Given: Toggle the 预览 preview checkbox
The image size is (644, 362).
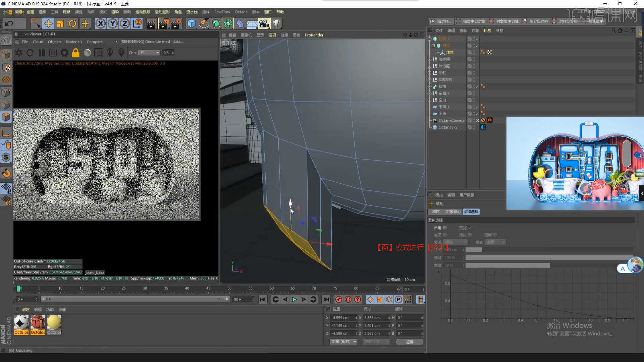Looking at the screenshot, I should tap(470, 228).
